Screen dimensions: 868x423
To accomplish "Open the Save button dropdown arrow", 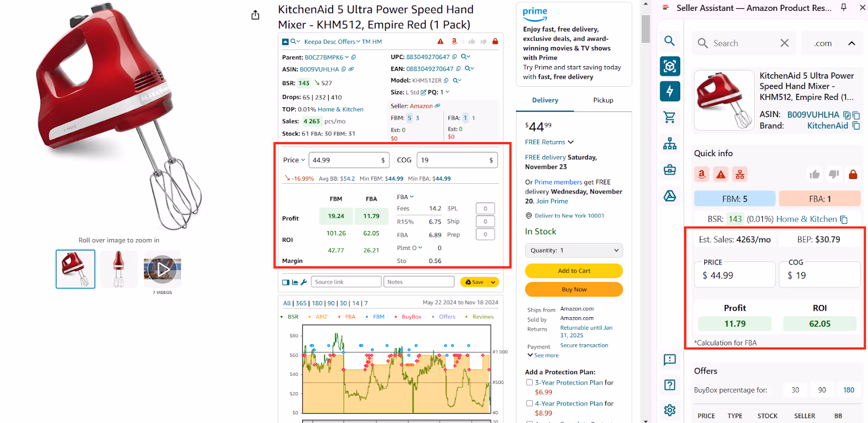I will coord(493,282).
